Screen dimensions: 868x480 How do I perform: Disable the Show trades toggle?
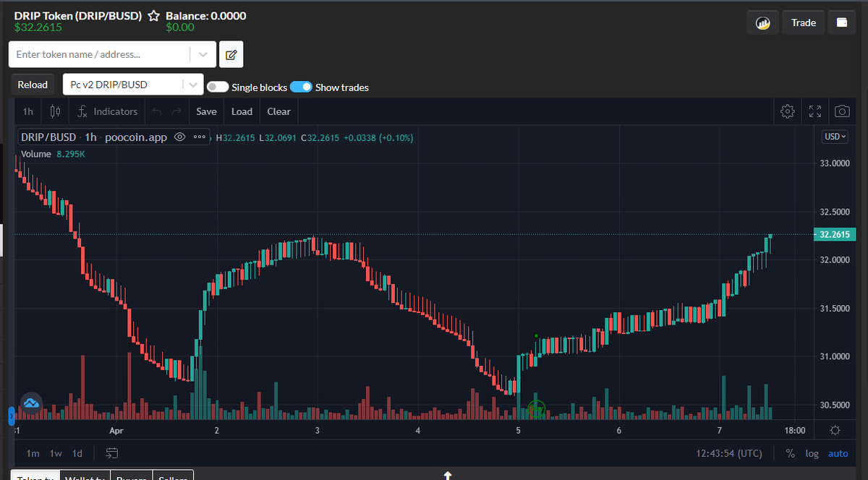pyautogui.click(x=300, y=87)
